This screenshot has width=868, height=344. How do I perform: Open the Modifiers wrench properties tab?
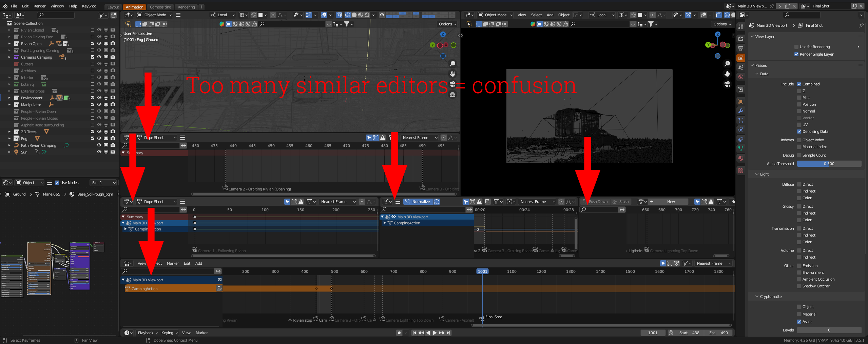(x=741, y=111)
